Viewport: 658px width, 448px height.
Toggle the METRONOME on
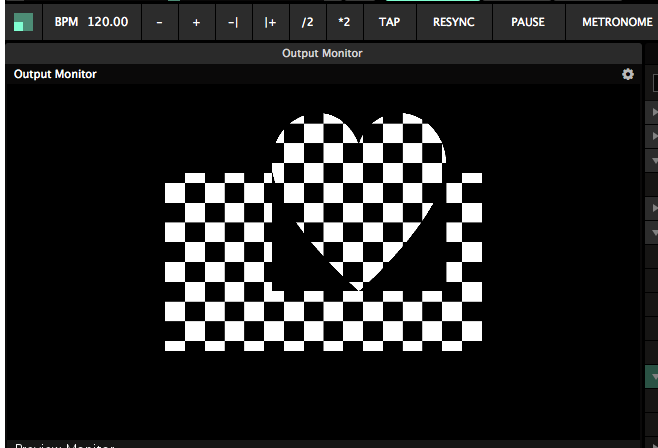[616, 21]
